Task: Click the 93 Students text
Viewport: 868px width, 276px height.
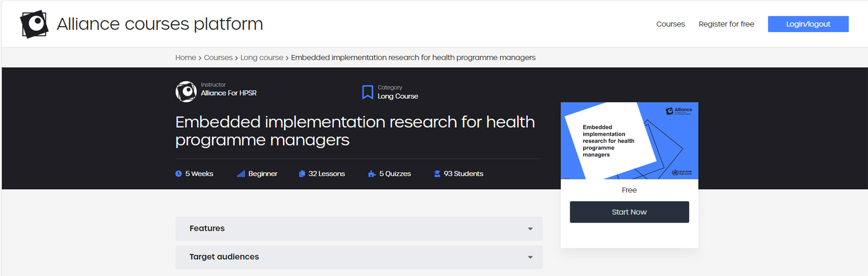Action: click(x=463, y=174)
